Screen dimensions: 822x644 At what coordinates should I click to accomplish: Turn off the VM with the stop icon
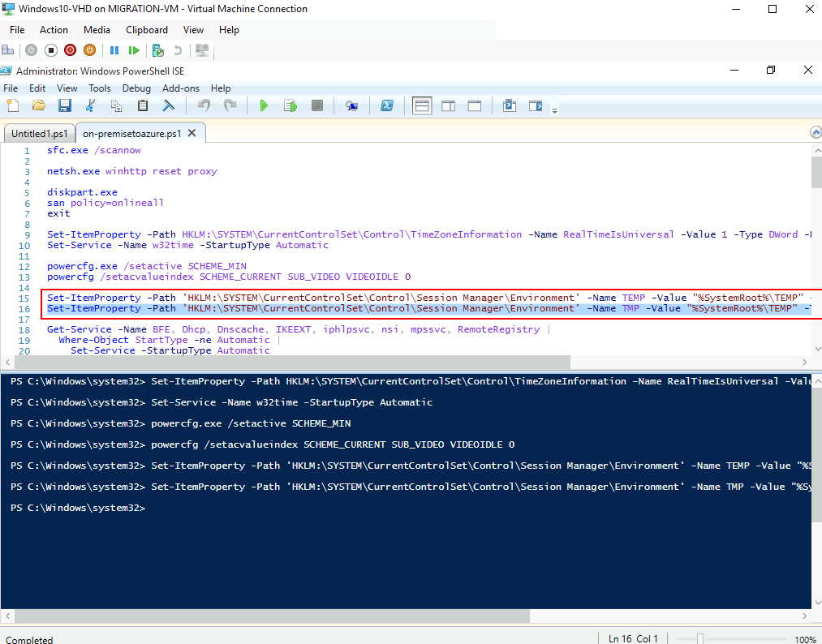tap(51, 50)
